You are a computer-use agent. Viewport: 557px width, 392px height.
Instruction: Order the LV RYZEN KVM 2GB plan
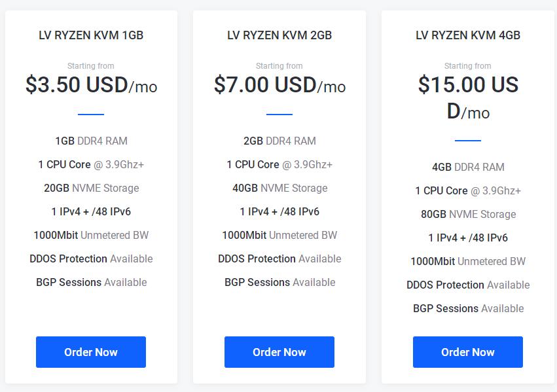pyautogui.click(x=279, y=352)
